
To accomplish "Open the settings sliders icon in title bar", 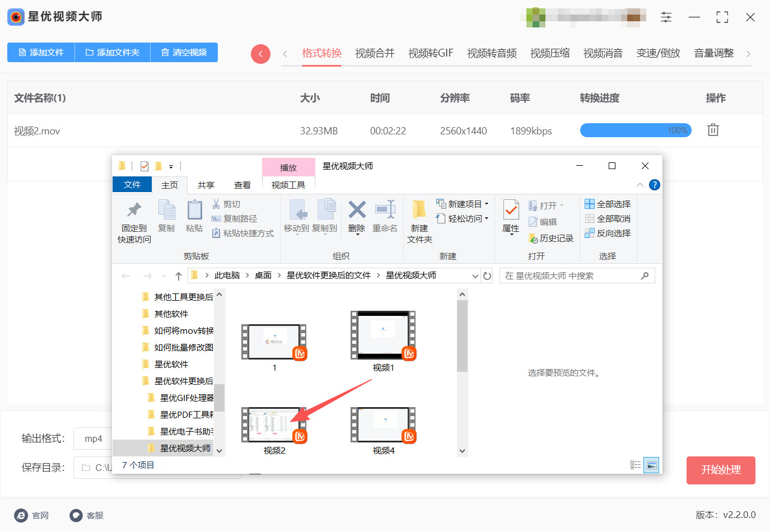I will coord(666,17).
